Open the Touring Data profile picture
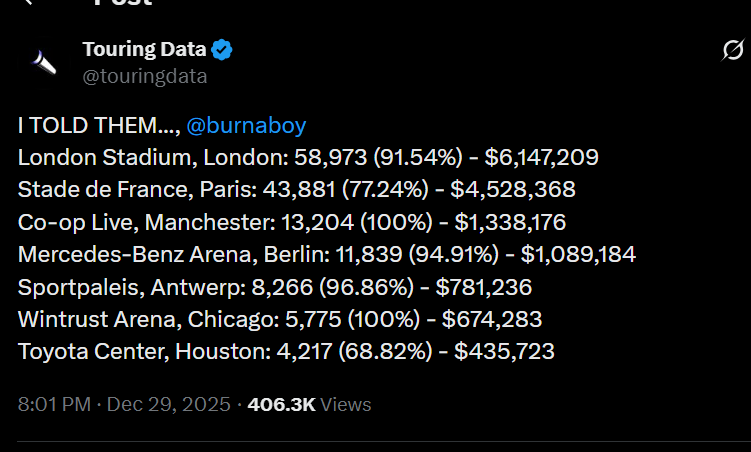The image size is (751, 452). coord(43,63)
